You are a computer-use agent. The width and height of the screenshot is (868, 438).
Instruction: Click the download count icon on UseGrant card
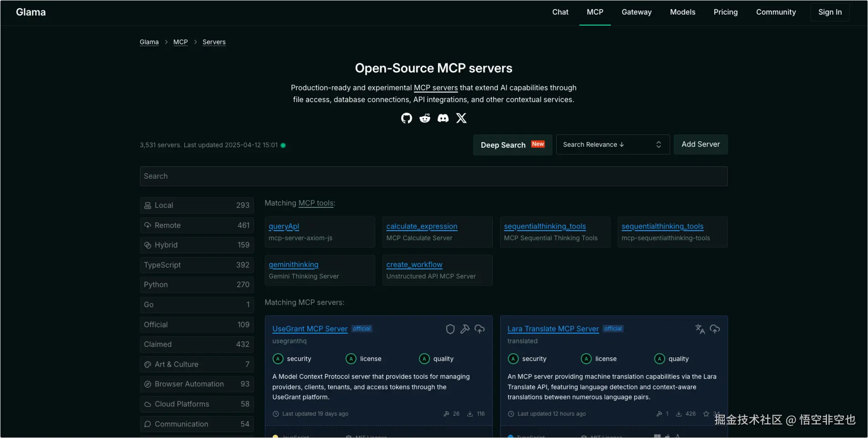point(470,414)
